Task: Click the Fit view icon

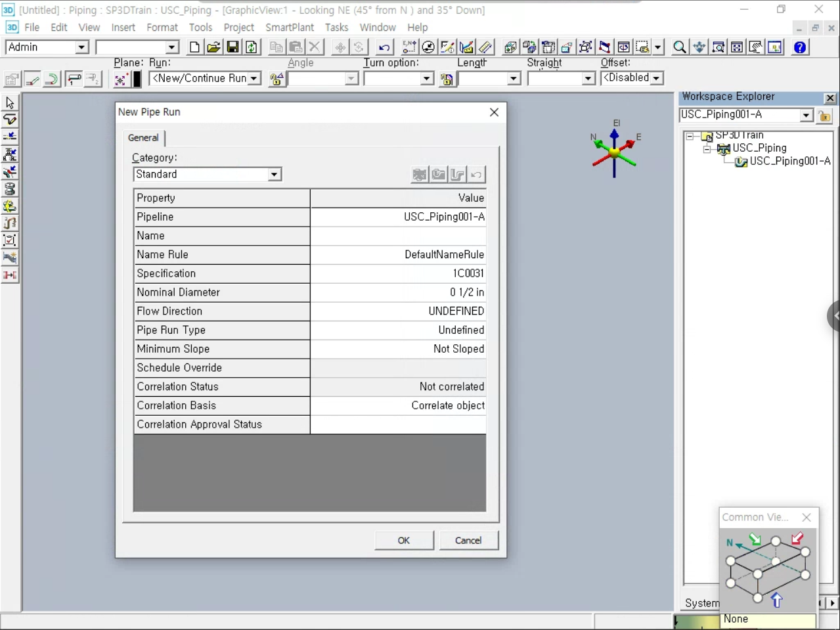Action: (738, 47)
